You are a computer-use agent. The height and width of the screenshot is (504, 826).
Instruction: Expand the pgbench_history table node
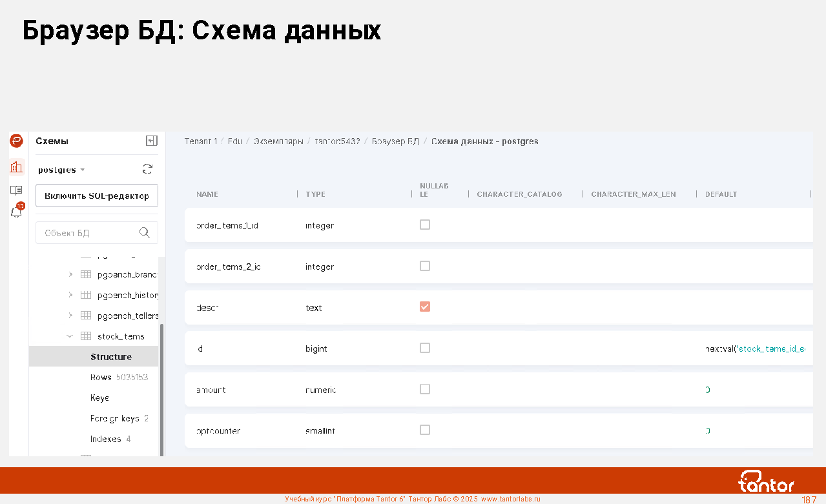70,295
